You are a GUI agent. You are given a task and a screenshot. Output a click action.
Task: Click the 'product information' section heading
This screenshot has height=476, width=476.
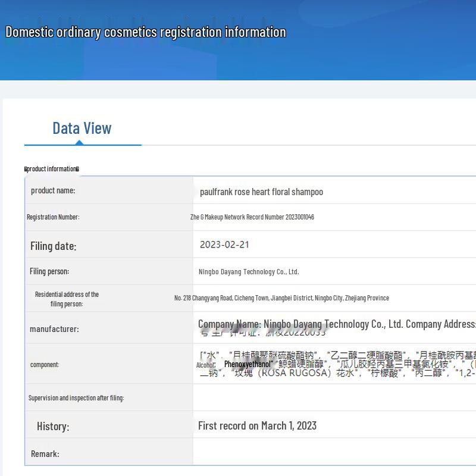coord(52,169)
